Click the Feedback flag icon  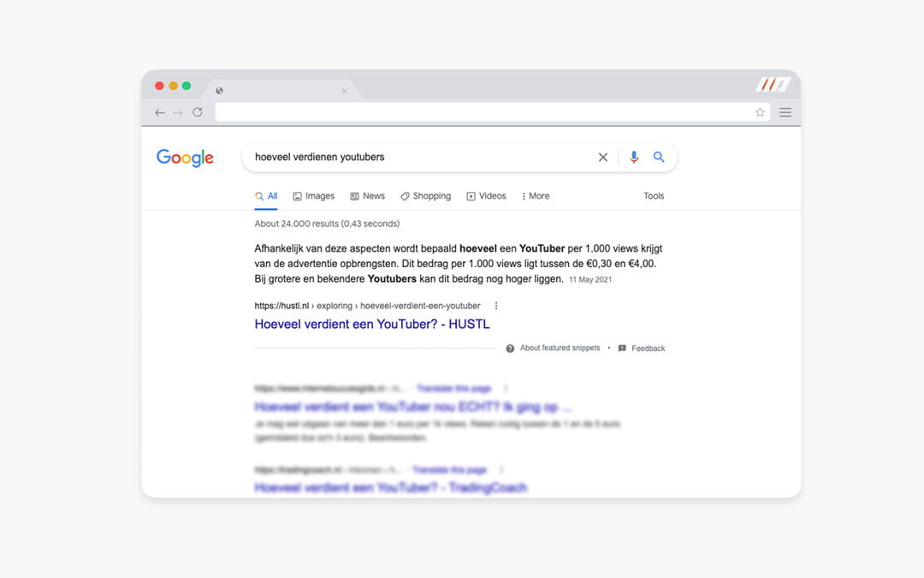point(622,349)
